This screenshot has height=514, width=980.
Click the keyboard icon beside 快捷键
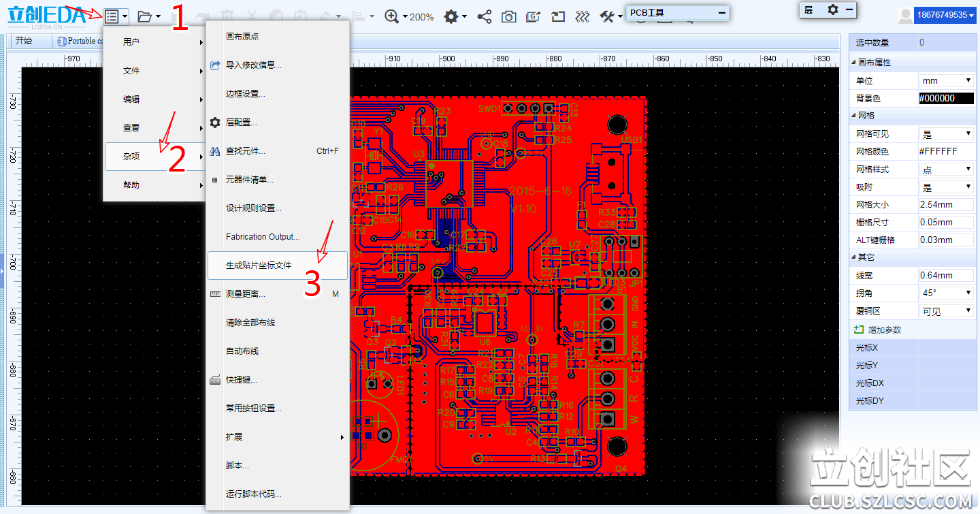click(215, 380)
